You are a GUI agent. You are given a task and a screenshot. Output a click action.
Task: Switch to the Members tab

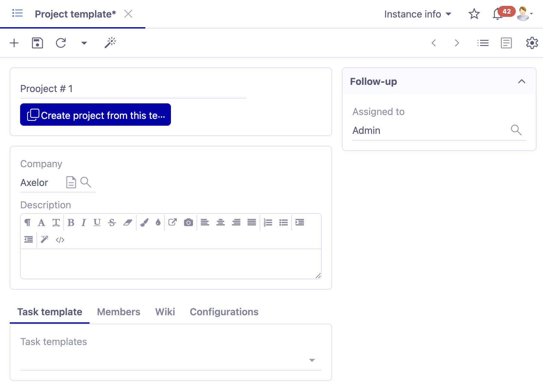pos(118,312)
